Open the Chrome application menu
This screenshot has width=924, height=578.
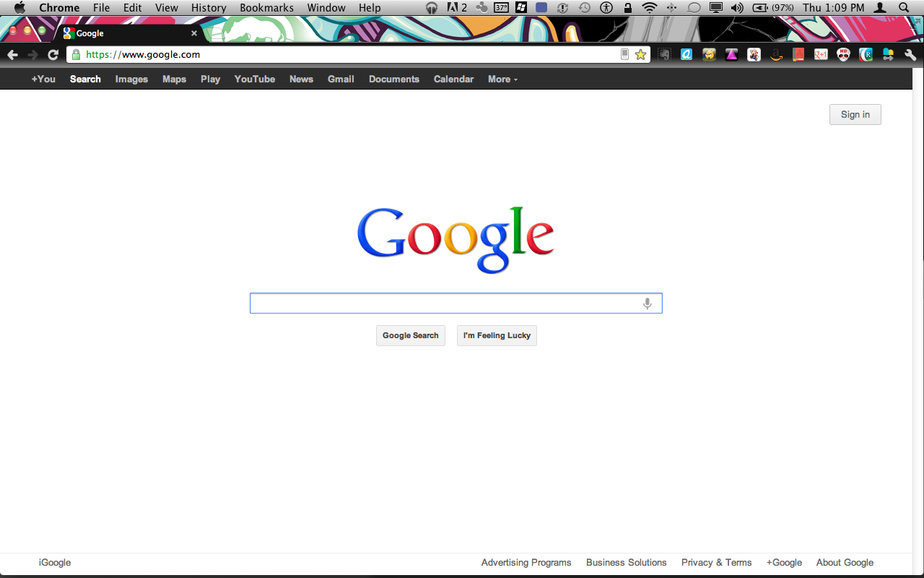pyautogui.click(x=59, y=8)
